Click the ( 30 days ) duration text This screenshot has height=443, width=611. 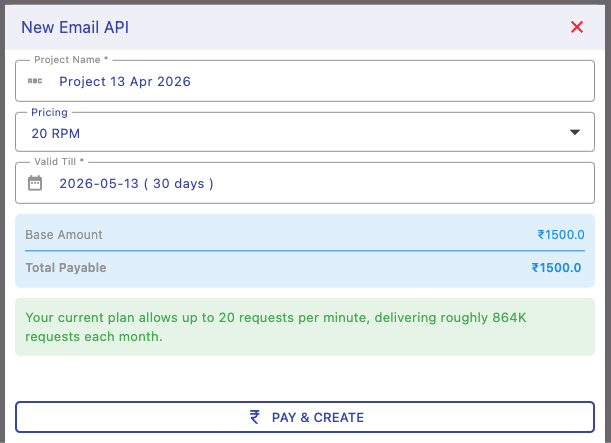178,183
